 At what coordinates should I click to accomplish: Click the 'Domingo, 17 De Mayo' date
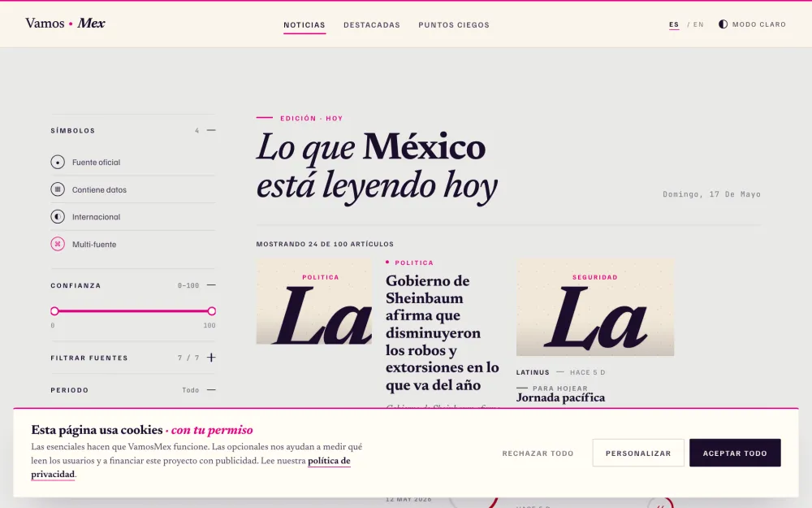click(711, 194)
